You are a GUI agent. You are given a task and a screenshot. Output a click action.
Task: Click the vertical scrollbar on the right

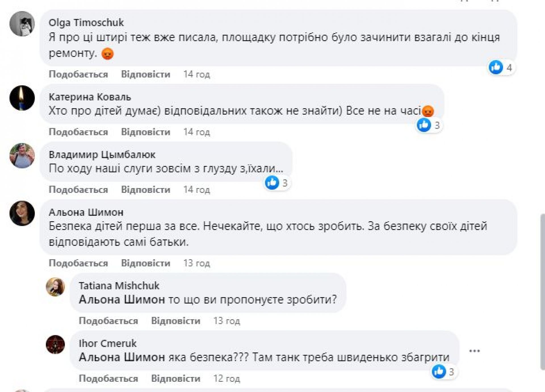tap(542, 292)
